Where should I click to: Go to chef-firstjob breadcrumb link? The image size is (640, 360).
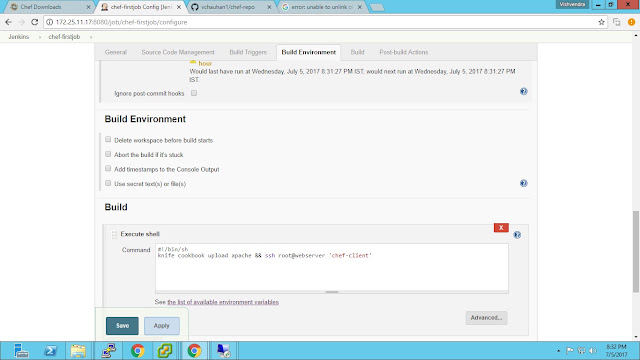pyautogui.click(x=64, y=37)
